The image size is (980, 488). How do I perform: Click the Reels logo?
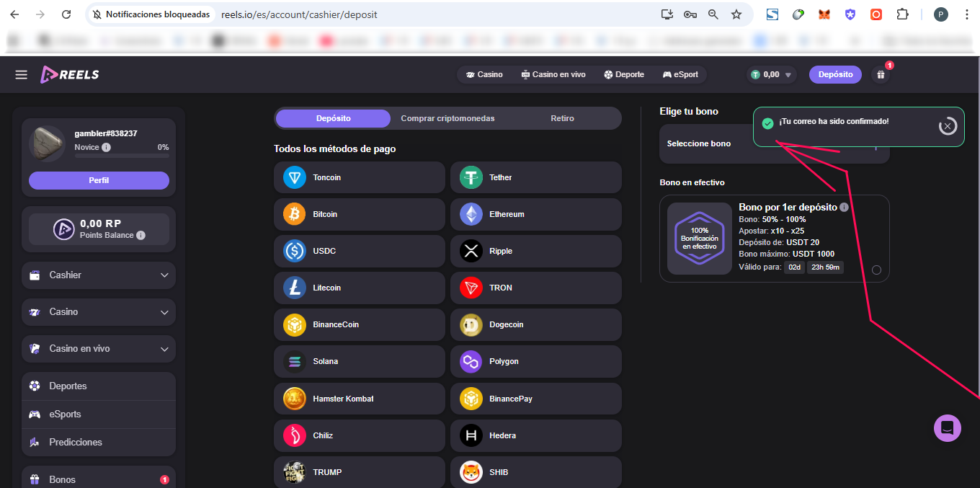tap(70, 74)
